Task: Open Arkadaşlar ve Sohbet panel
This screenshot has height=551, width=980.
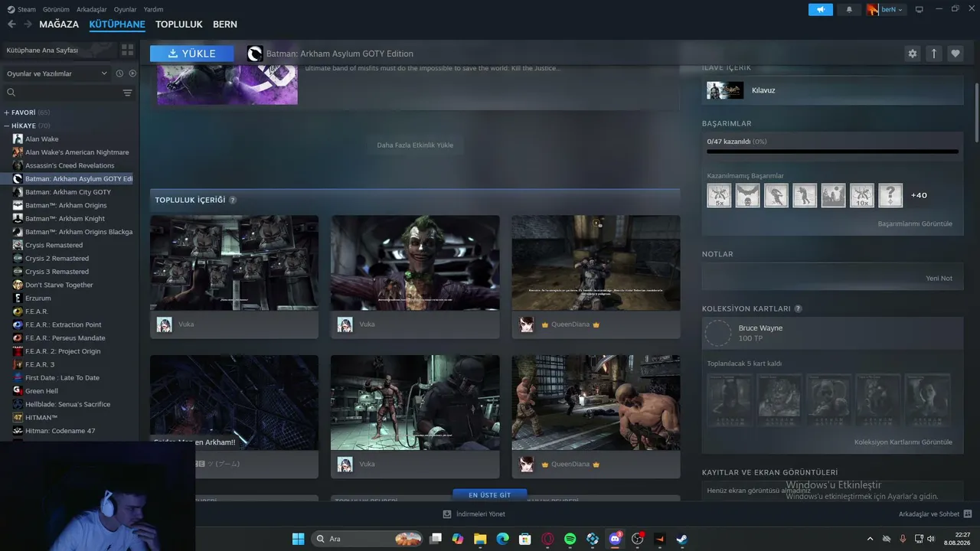Action: coord(935,514)
